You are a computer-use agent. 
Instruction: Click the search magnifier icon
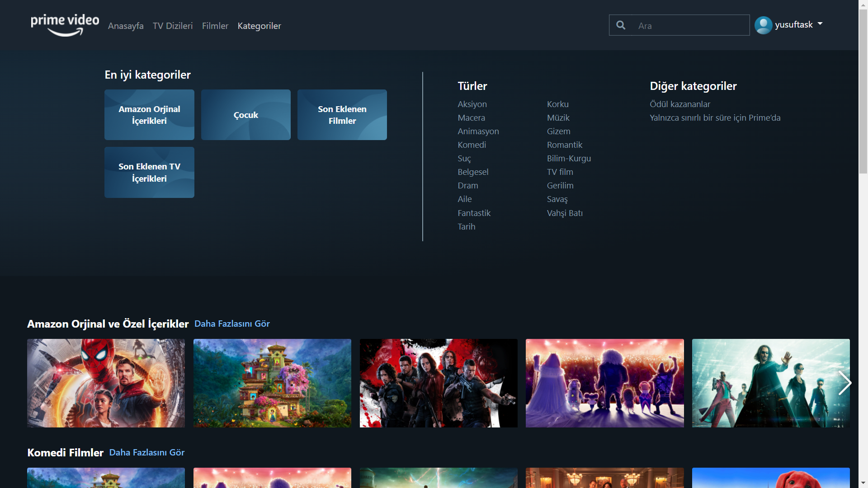621,25
